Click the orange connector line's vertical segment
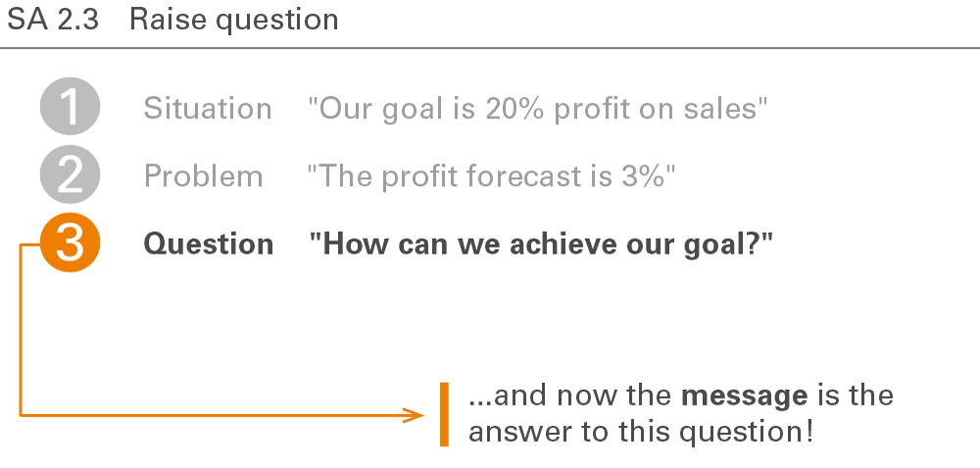The width and height of the screenshot is (980, 468). [x=21, y=330]
